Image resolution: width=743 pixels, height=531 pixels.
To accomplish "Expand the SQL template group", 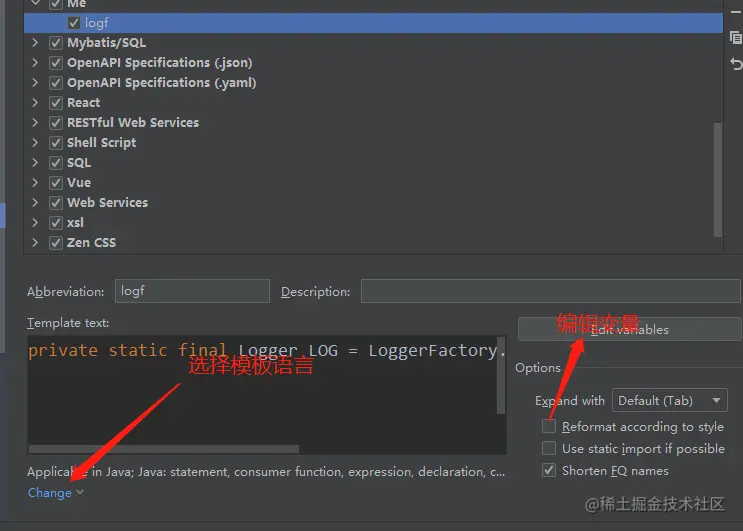I will click(x=35, y=162).
